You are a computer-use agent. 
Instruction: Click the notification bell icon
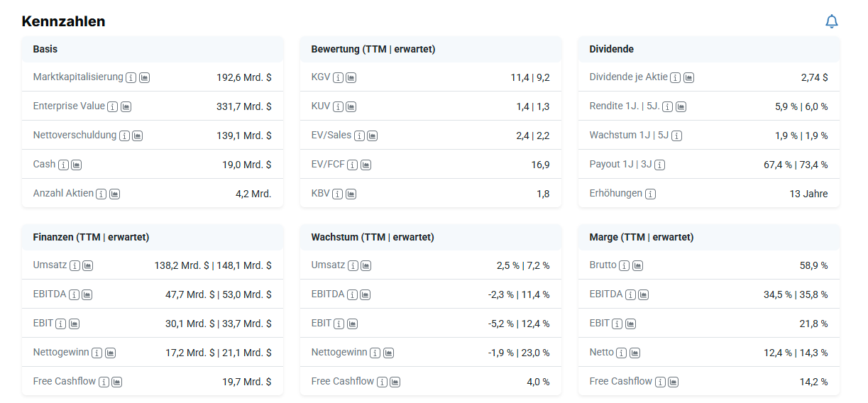point(831,21)
